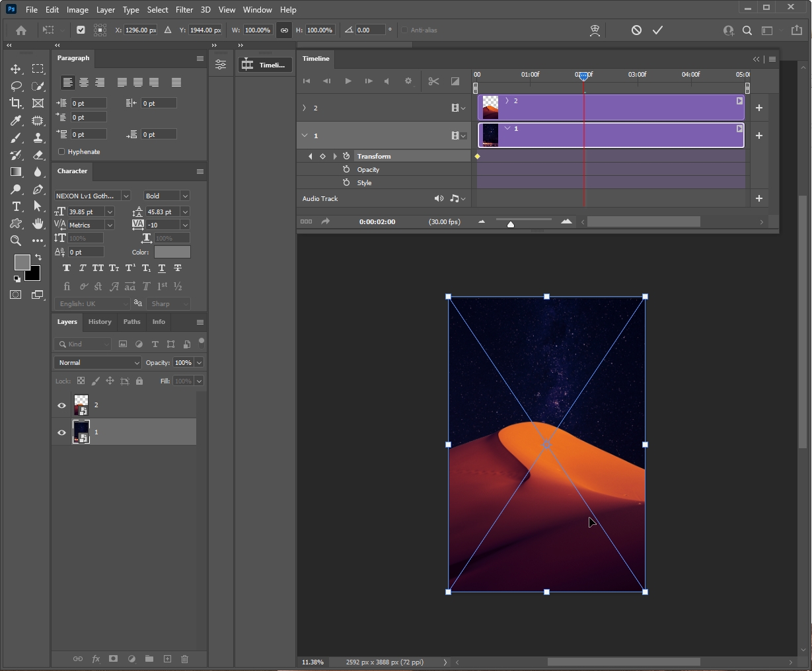
Task: Hide layer 2 using eye icon
Action: (x=62, y=405)
